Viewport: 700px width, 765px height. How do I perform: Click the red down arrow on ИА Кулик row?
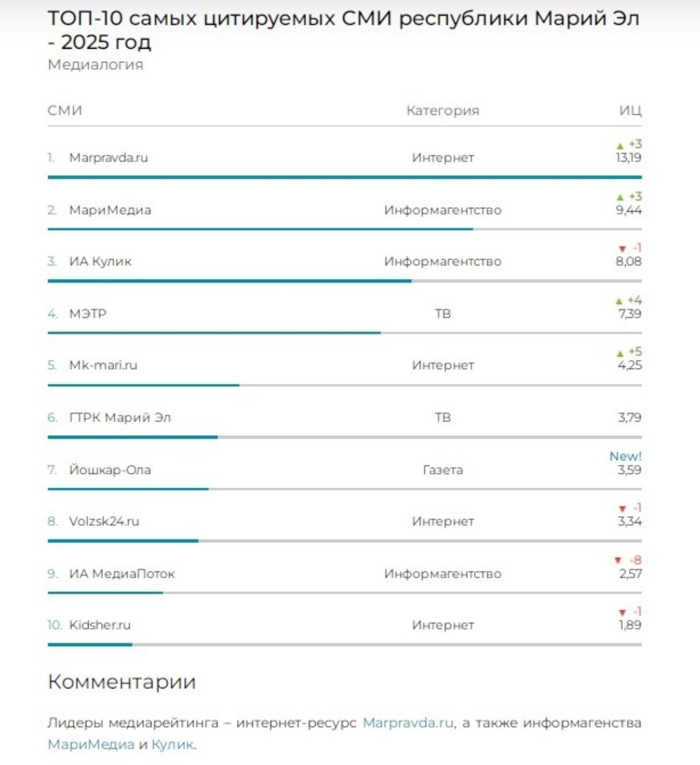tap(622, 249)
